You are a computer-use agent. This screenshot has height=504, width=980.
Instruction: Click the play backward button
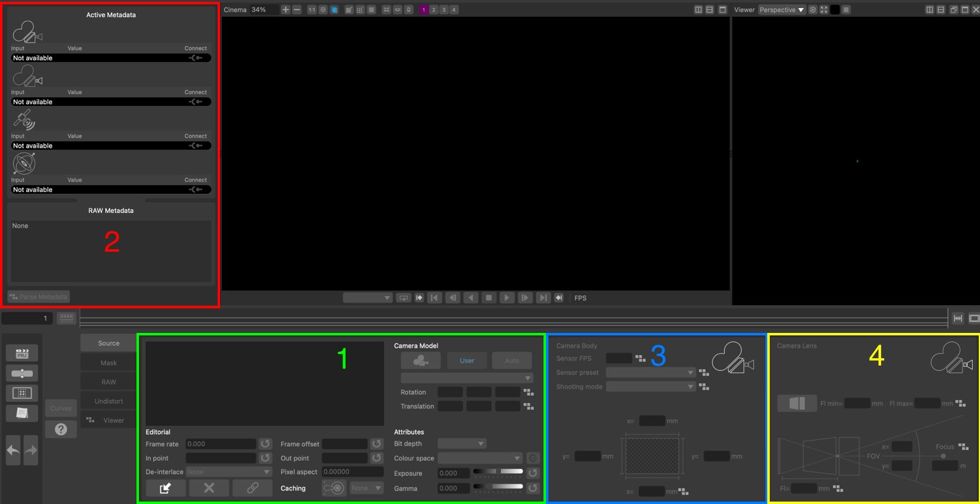471,298
